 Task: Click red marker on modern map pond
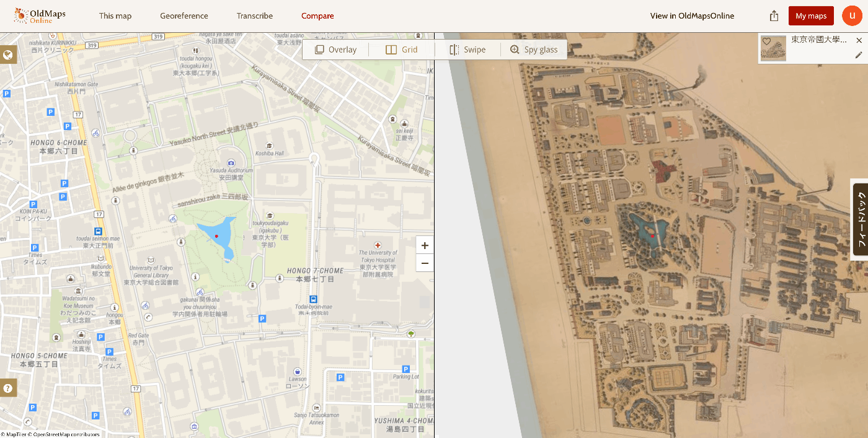tap(216, 236)
